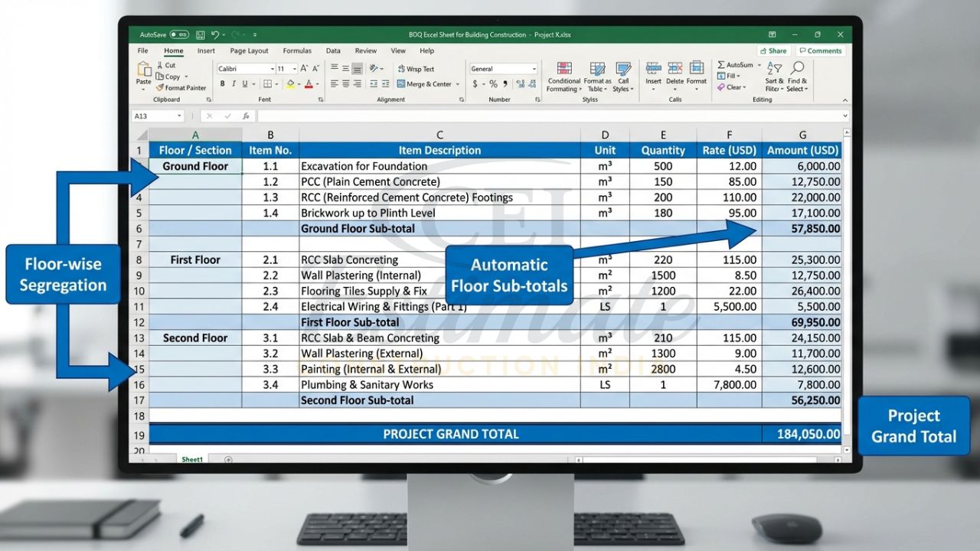This screenshot has height=551, width=980.
Task: Toggle italic formatting
Action: pyautogui.click(x=234, y=83)
